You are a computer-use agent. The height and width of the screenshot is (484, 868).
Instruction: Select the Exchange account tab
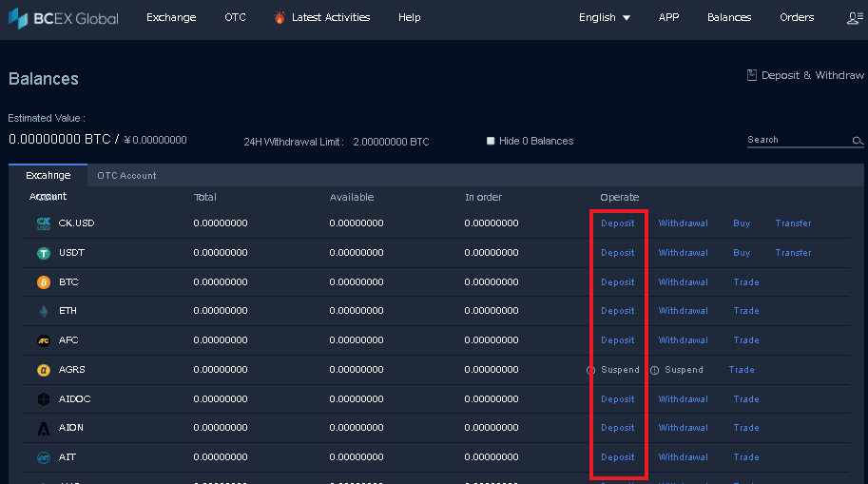(48, 175)
